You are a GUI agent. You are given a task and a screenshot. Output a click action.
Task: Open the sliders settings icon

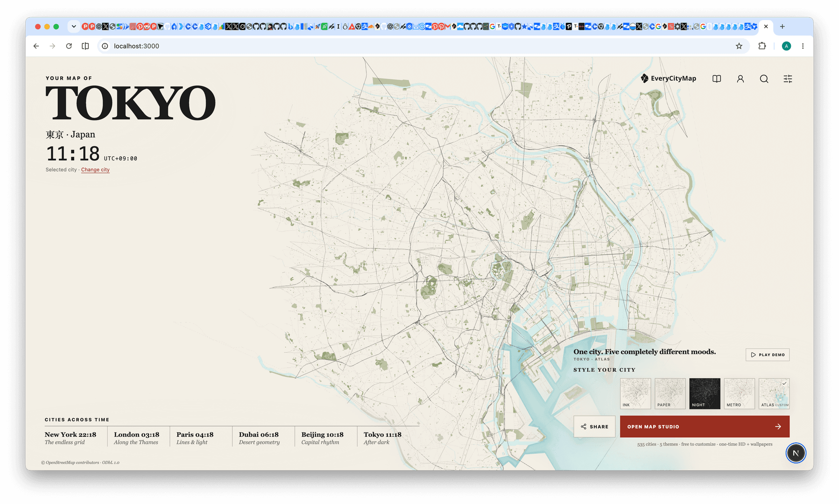click(788, 79)
